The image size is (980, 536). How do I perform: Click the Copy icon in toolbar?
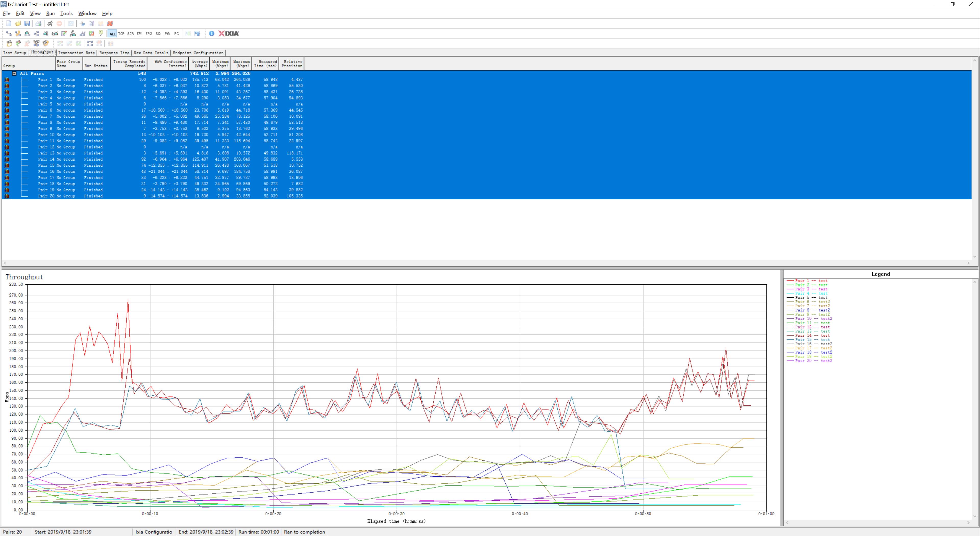[x=91, y=23]
